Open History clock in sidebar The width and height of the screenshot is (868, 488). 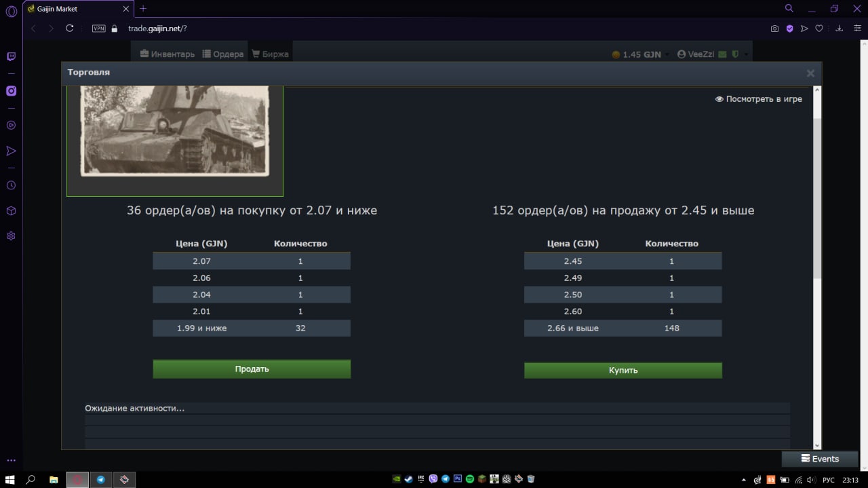11,185
